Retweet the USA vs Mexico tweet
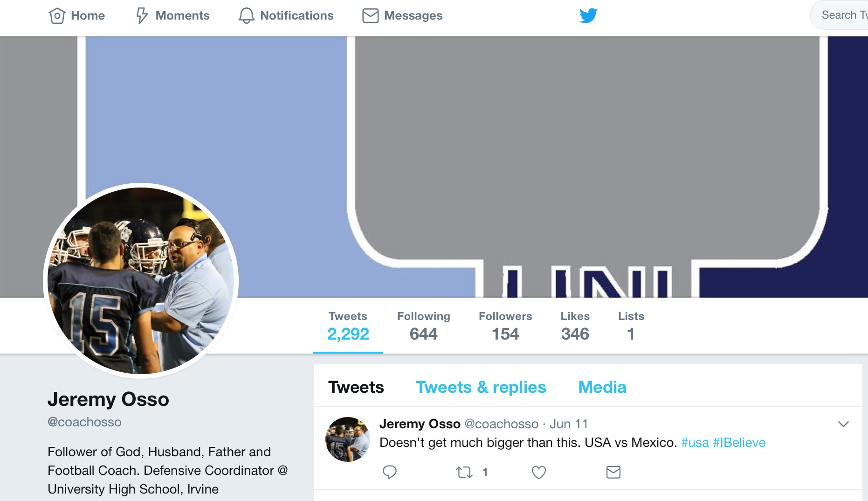The width and height of the screenshot is (868, 501). pyautogui.click(x=464, y=473)
